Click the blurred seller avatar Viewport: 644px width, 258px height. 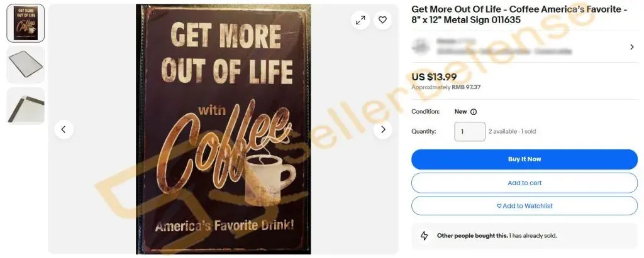pyautogui.click(x=421, y=46)
